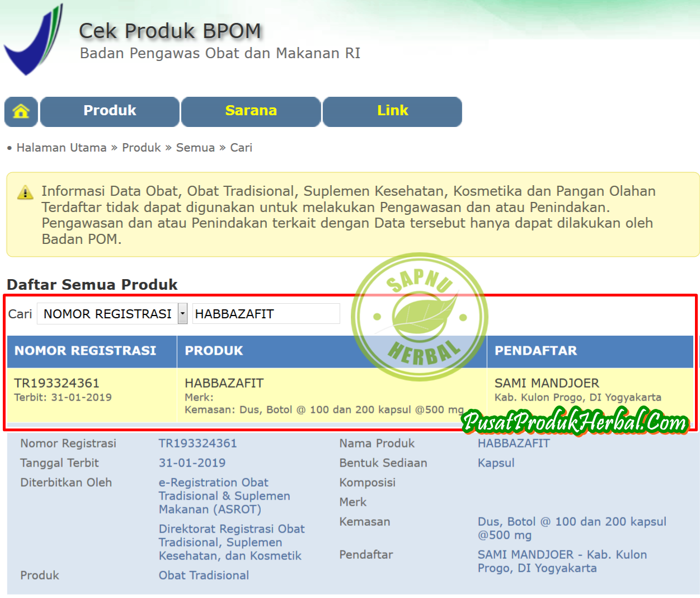Click the Cek Produk BPOM title
The width and height of the screenshot is (700, 598).
click(x=170, y=31)
